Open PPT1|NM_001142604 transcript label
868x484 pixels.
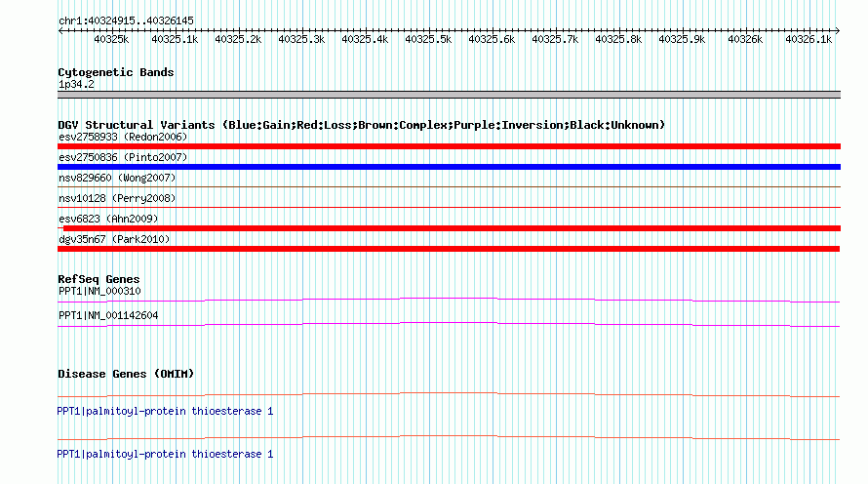108,315
